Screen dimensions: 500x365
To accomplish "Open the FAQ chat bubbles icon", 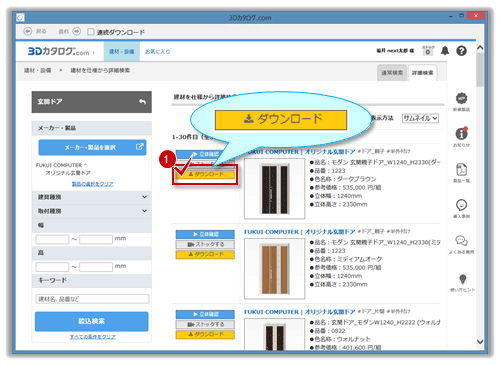I will pyautogui.click(x=461, y=241).
